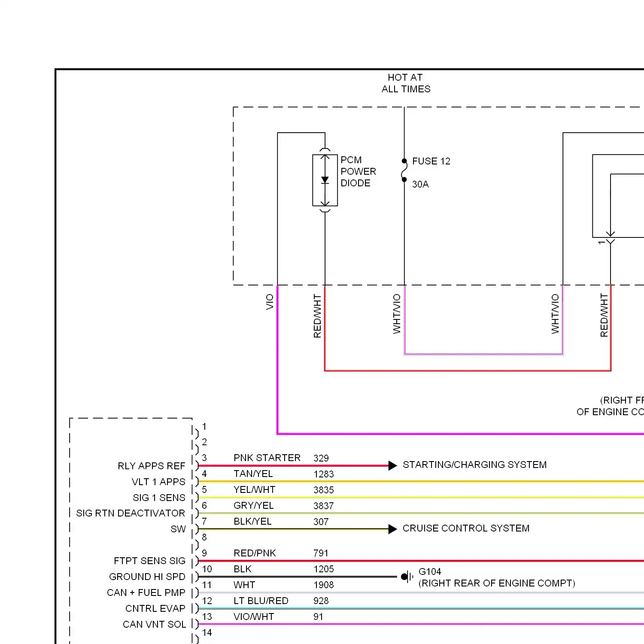
Task: Click connector pin number 2
Action: (204, 442)
